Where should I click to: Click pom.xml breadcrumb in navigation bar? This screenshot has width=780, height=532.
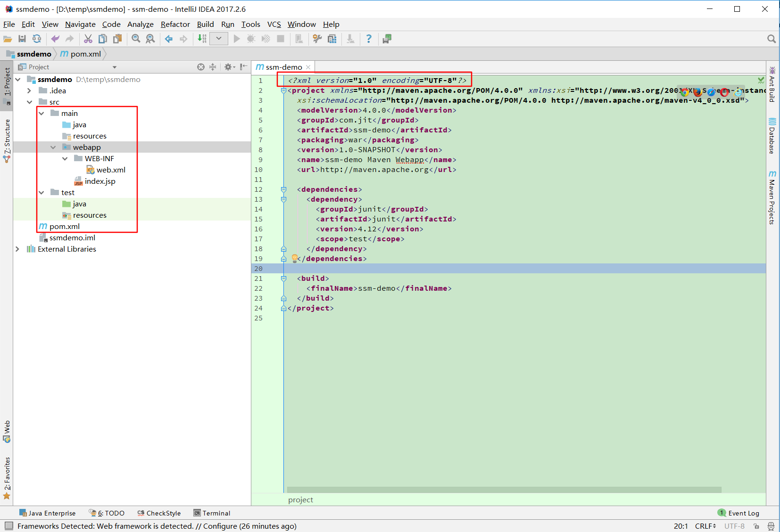tap(81, 54)
